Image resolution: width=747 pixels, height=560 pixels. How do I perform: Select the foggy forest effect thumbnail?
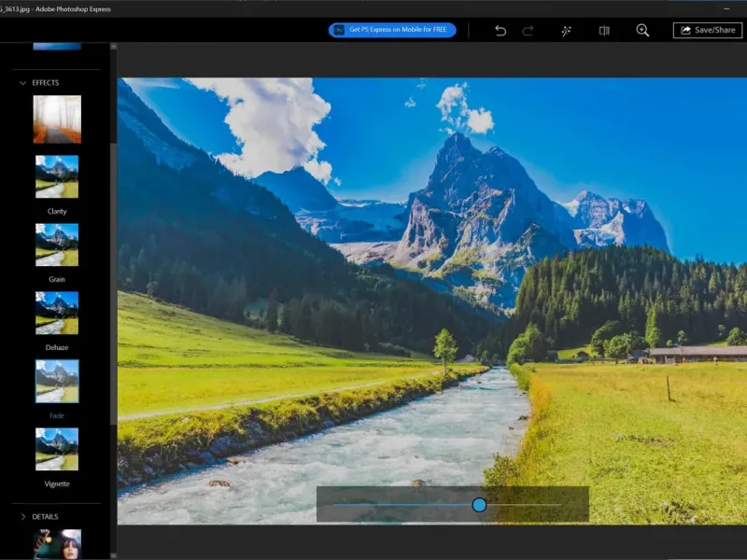point(57,119)
